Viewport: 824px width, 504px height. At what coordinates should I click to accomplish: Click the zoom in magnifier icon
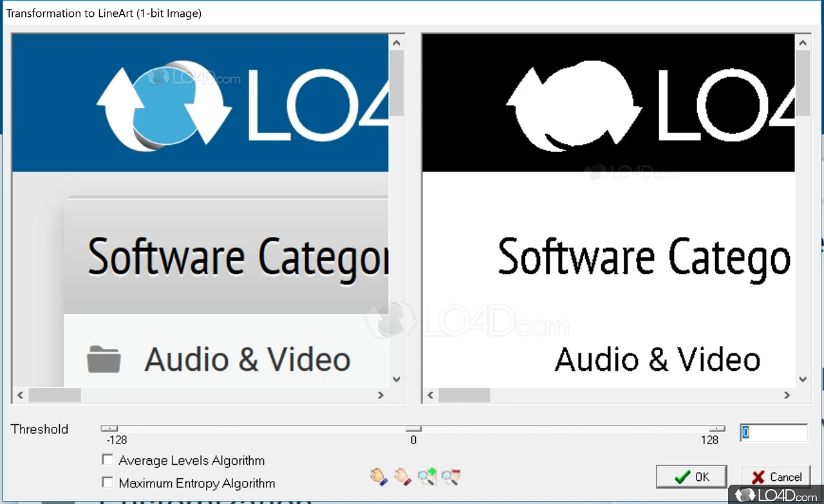(x=427, y=477)
